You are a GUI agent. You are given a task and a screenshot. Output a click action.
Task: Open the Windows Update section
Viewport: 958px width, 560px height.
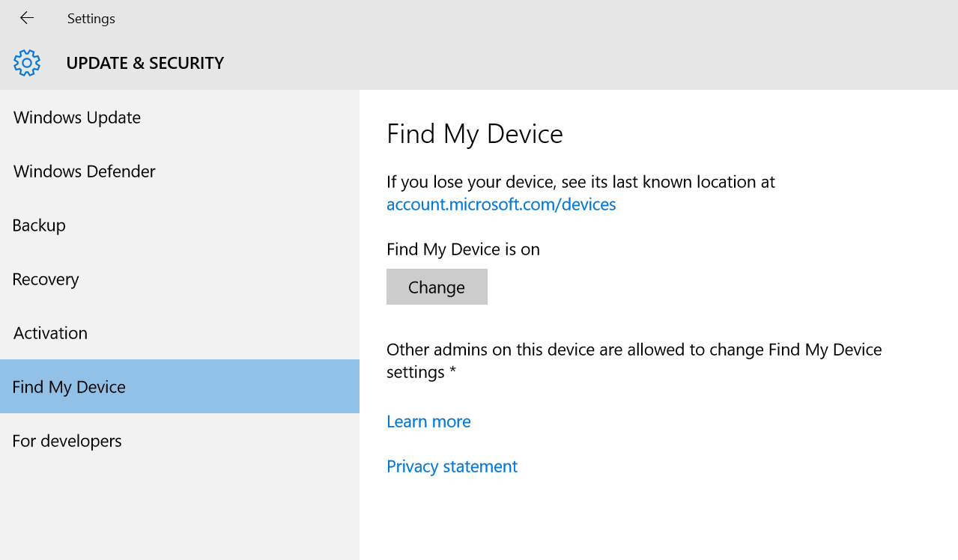coord(180,117)
